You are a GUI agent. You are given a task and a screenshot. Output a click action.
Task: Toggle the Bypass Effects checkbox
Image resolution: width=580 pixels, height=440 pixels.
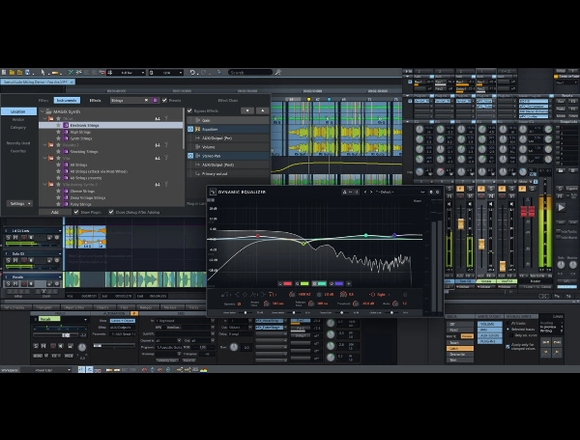coord(190,111)
